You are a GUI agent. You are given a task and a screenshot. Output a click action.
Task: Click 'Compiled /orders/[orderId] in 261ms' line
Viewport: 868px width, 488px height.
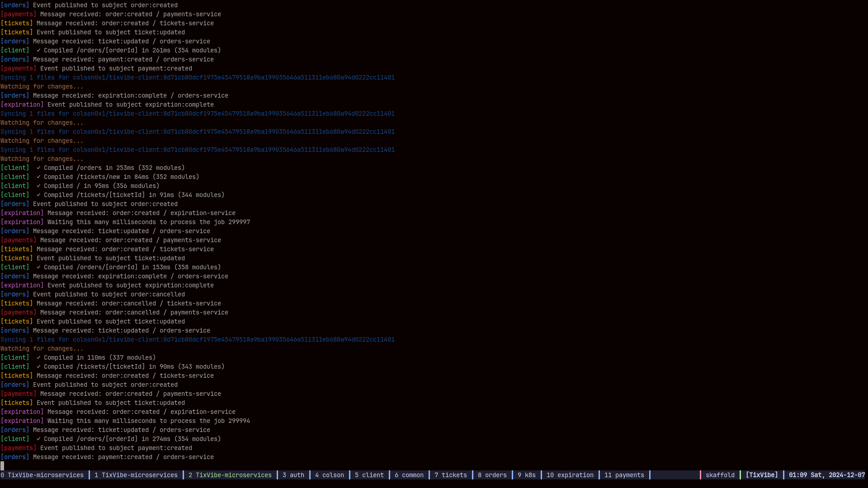[x=111, y=50]
